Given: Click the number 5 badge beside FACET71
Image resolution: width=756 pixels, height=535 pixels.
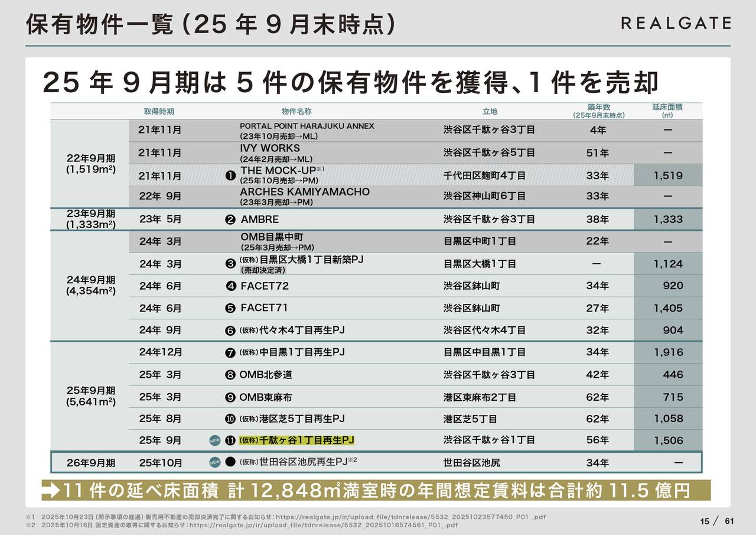Looking at the screenshot, I should coord(231,308).
